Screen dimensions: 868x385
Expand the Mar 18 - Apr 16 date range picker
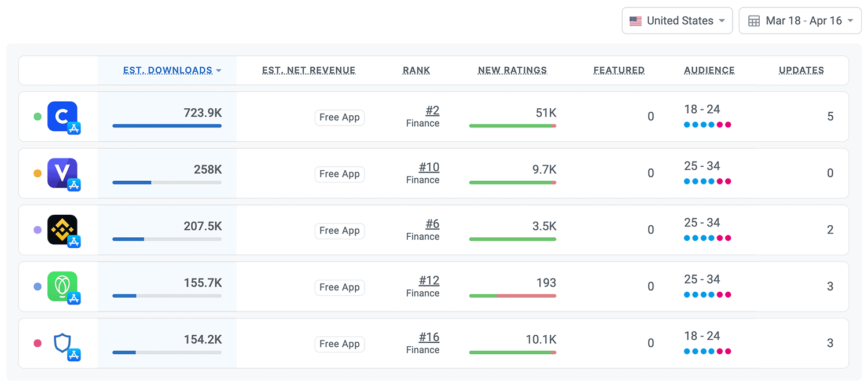point(800,20)
